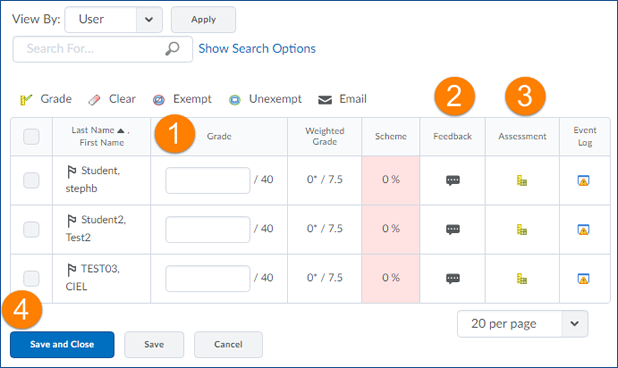The image size is (618, 368).
Task: Click the Grade toolbar action
Action: [46, 99]
